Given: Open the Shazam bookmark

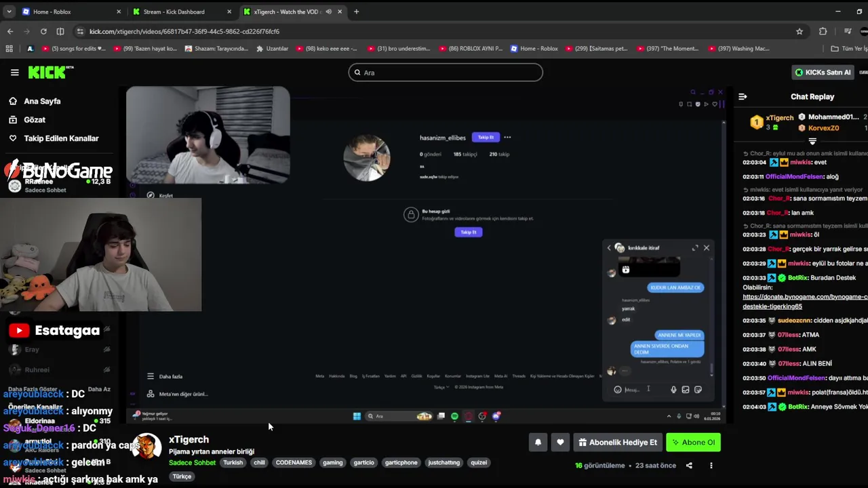Looking at the screenshot, I should coord(216,49).
